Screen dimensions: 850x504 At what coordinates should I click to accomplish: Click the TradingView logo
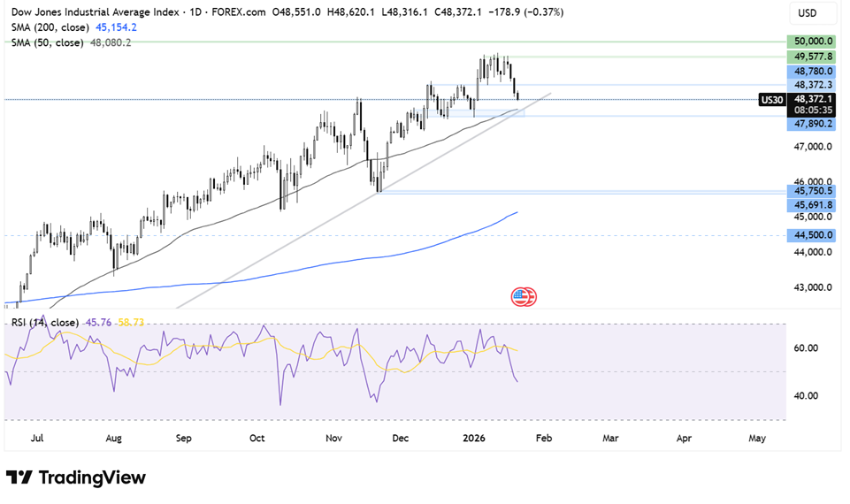(76, 477)
